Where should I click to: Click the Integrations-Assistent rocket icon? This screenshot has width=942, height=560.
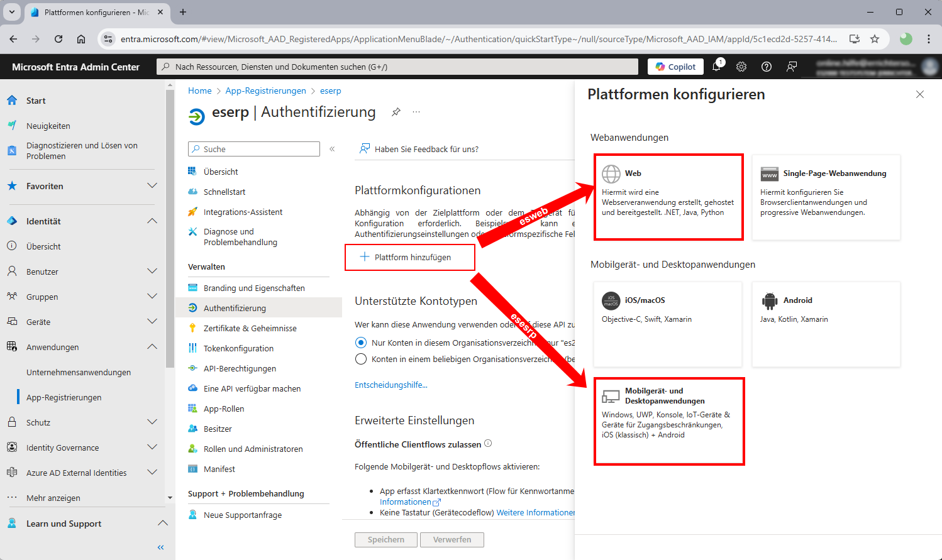click(x=192, y=212)
